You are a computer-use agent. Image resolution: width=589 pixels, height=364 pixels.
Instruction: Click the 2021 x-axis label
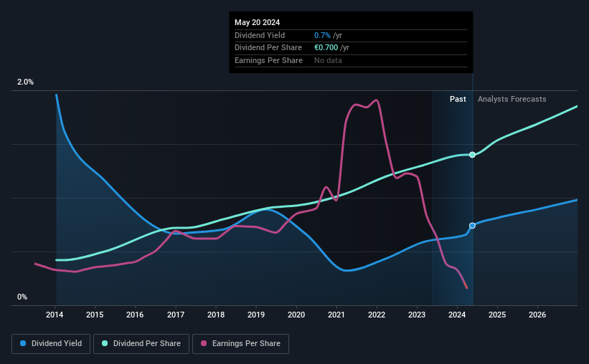[336, 315]
